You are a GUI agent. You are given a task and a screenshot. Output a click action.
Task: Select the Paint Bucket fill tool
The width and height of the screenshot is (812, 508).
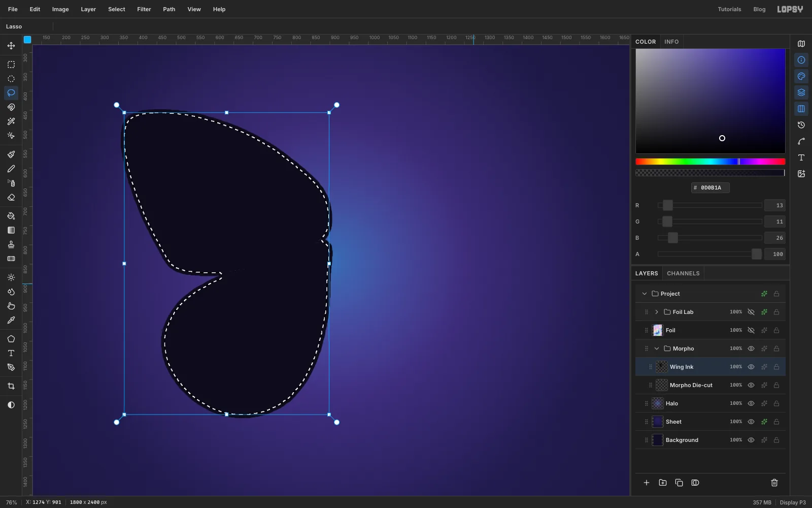coord(11,216)
